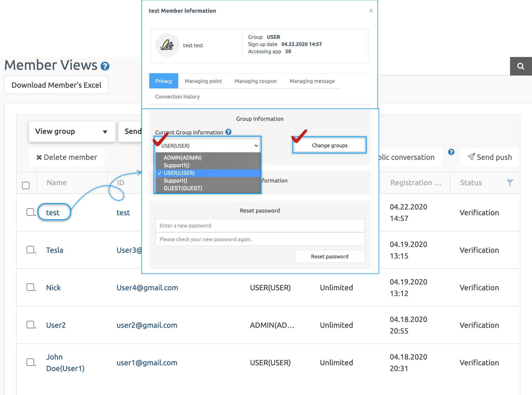This screenshot has height=395, width=532.
Task: Open member Nick name link
Action: 54,288
